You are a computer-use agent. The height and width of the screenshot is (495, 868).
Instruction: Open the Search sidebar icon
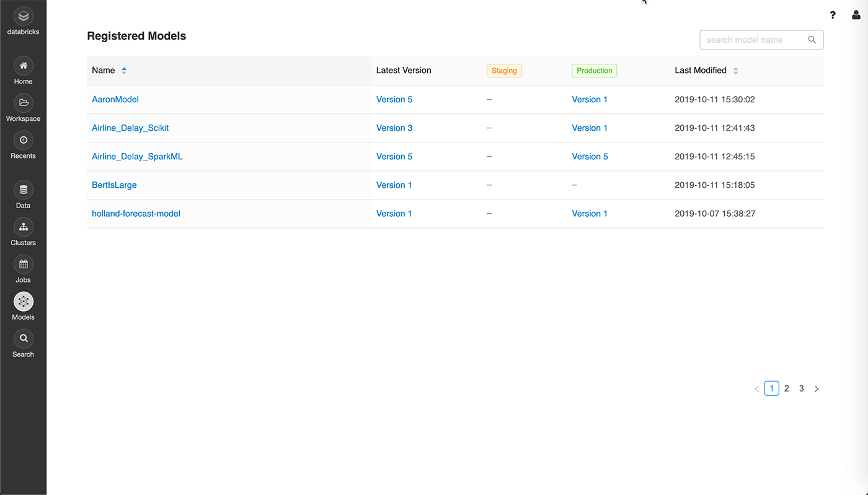click(23, 338)
